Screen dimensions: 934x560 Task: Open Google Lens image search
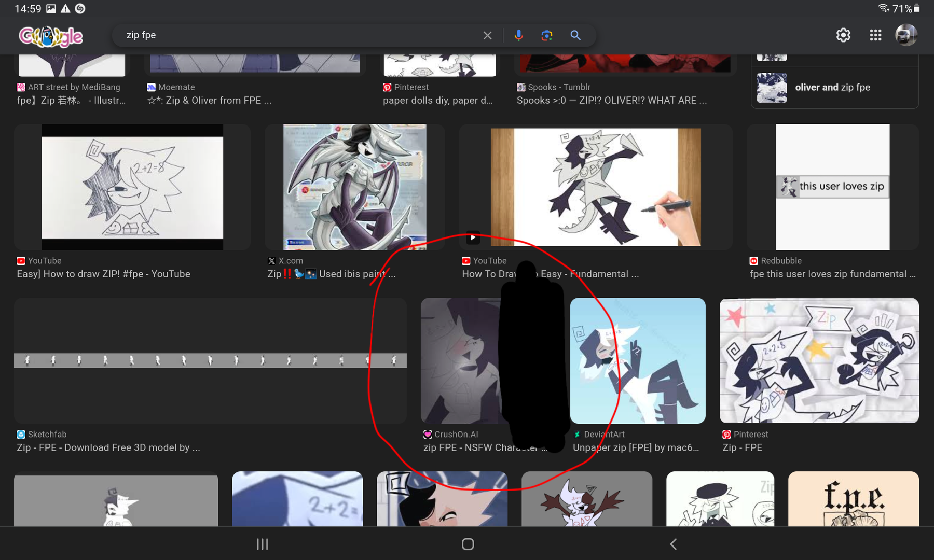click(546, 35)
